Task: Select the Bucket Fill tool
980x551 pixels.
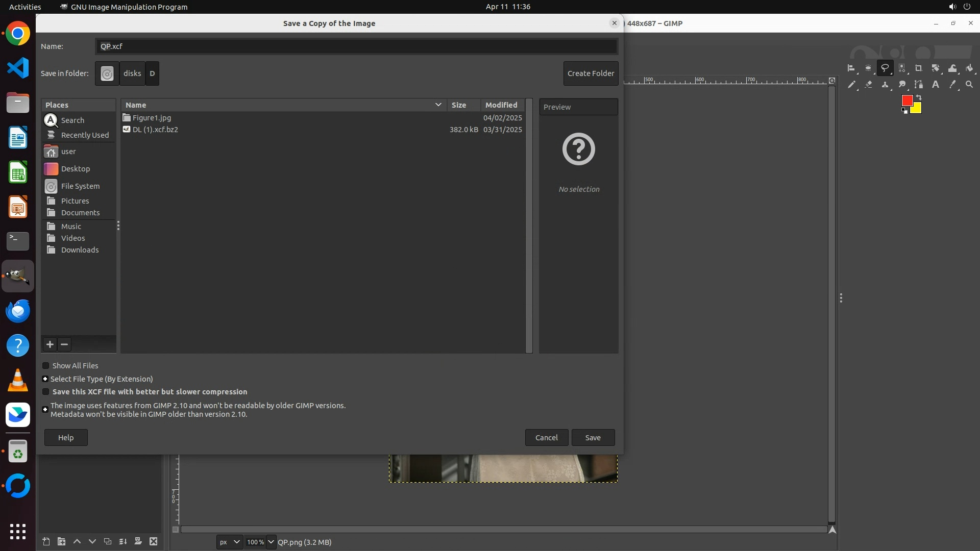Action: (969, 68)
